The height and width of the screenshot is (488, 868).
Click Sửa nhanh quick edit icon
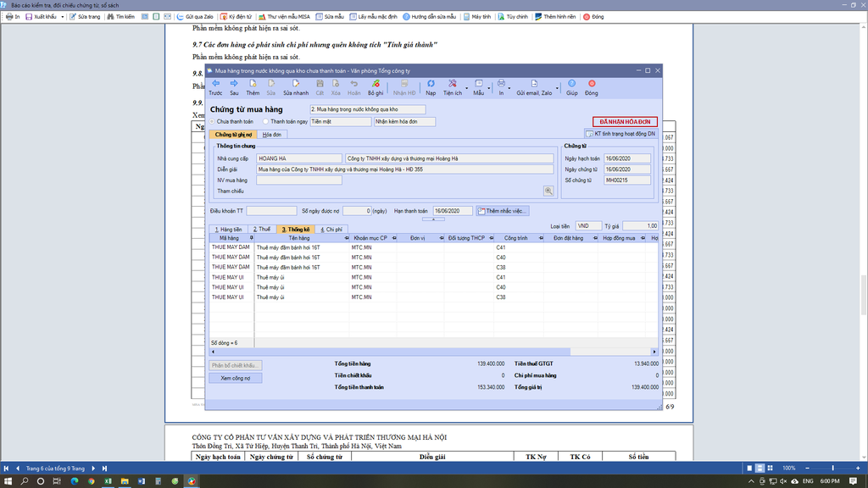click(296, 87)
